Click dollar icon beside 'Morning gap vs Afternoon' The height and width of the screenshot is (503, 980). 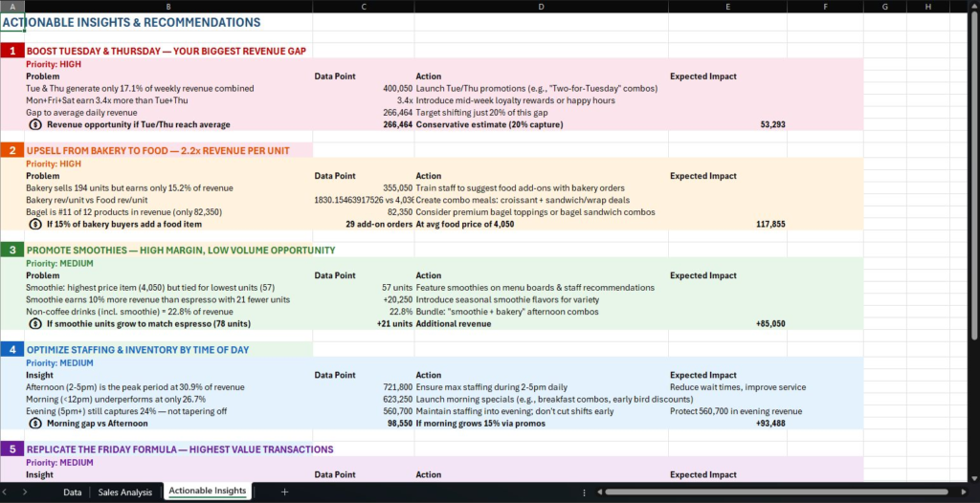(35, 423)
